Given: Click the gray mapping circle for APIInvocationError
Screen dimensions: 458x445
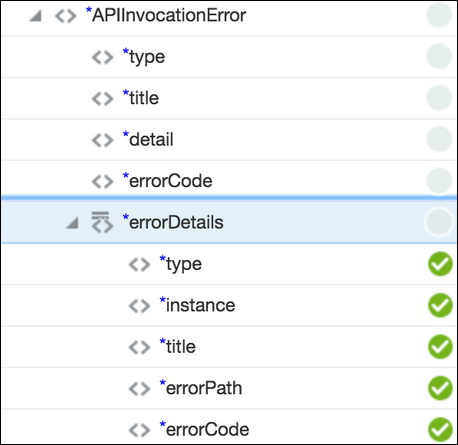Looking at the screenshot, I should pyautogui.click(x=439, y=15).
